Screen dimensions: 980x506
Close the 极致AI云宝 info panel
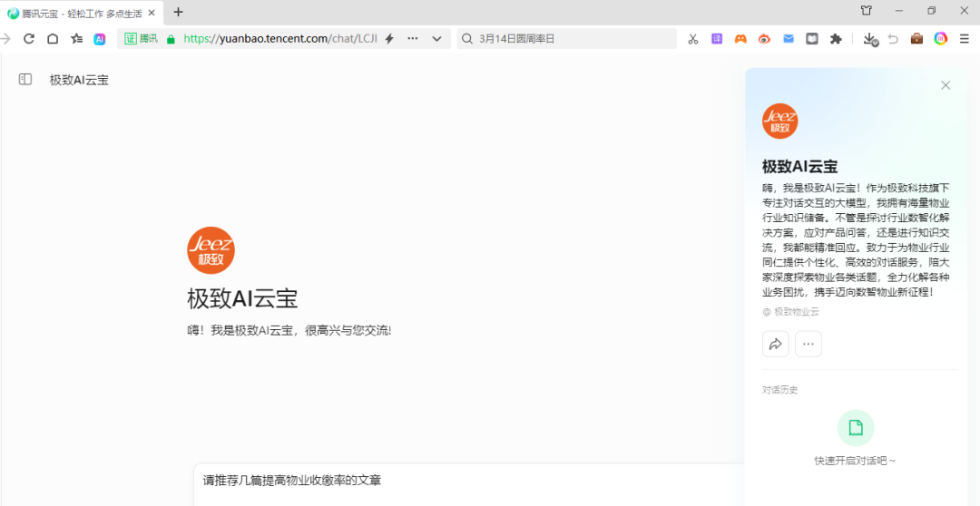(x=946, y=85)
